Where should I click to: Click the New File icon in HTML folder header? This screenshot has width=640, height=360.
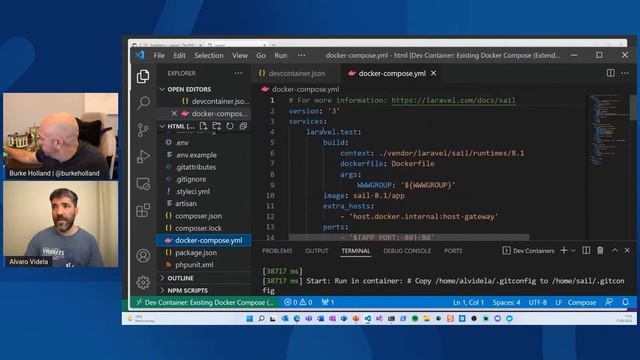pyautogui.click(x=203, y=126)
